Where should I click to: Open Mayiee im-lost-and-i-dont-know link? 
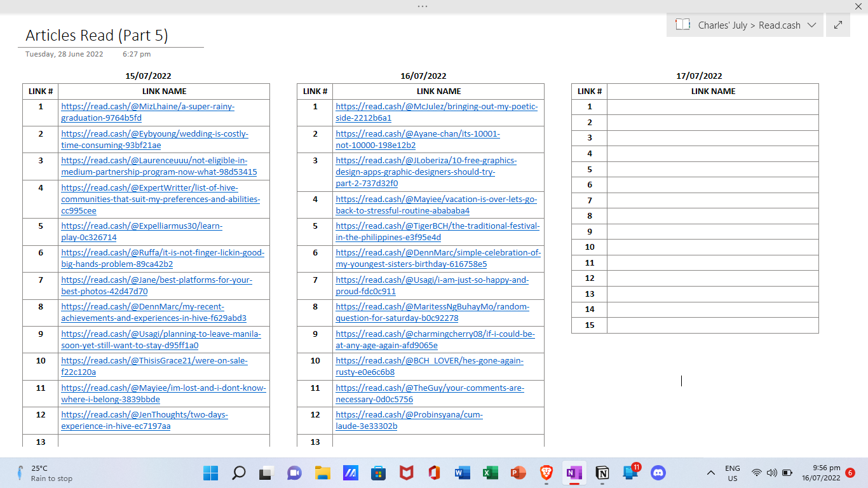(163, 393)
